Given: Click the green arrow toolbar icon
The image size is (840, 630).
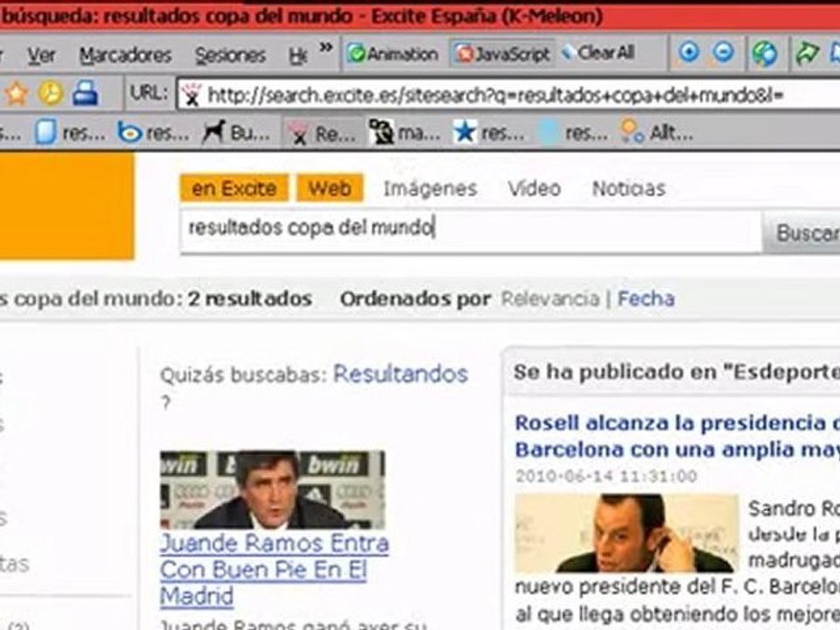Looking at the screenshot, I should [807, 53].
